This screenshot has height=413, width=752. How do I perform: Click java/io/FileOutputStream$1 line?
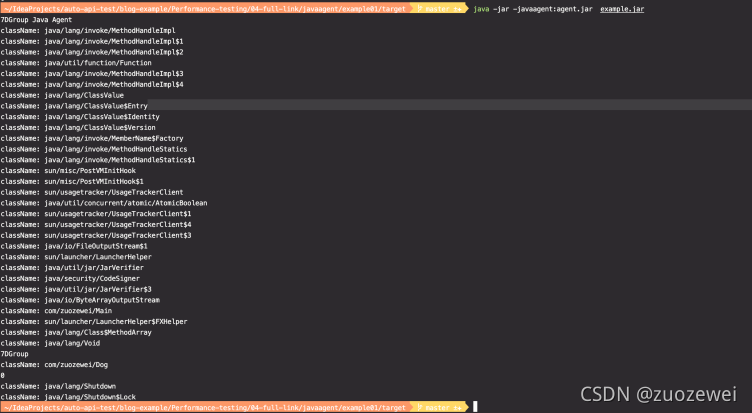[x=74, y=247]
